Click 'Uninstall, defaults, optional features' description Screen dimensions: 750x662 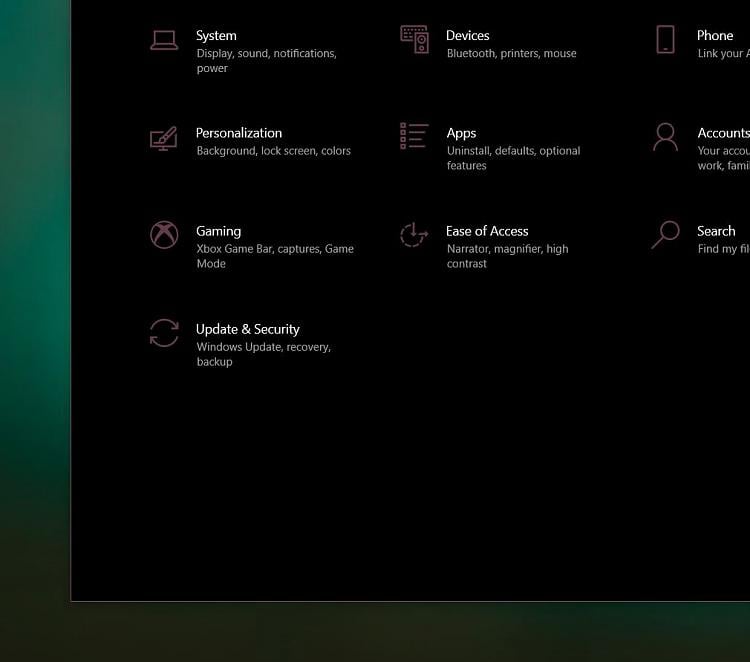[513, 158]
